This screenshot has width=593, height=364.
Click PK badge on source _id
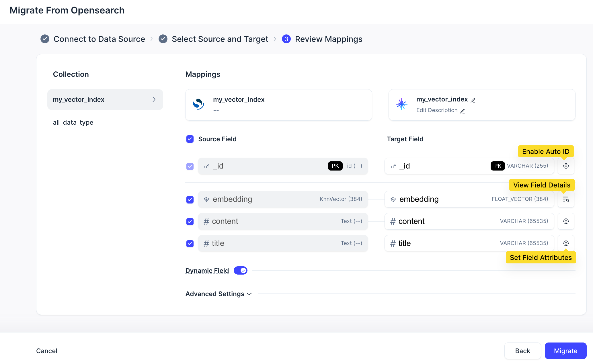335,166
